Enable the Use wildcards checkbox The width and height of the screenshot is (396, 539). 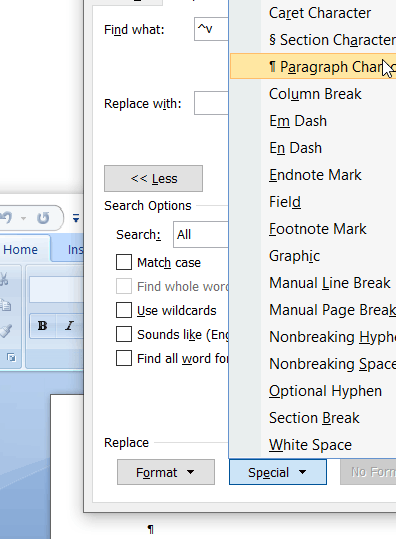pyautogui.click(x=124, y=310)
